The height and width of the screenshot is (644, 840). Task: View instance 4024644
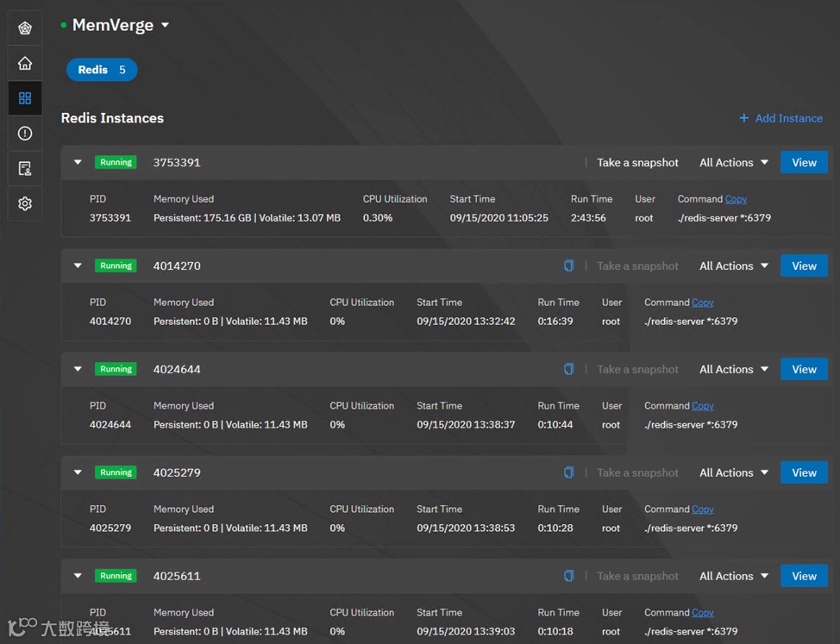point(804,369)
